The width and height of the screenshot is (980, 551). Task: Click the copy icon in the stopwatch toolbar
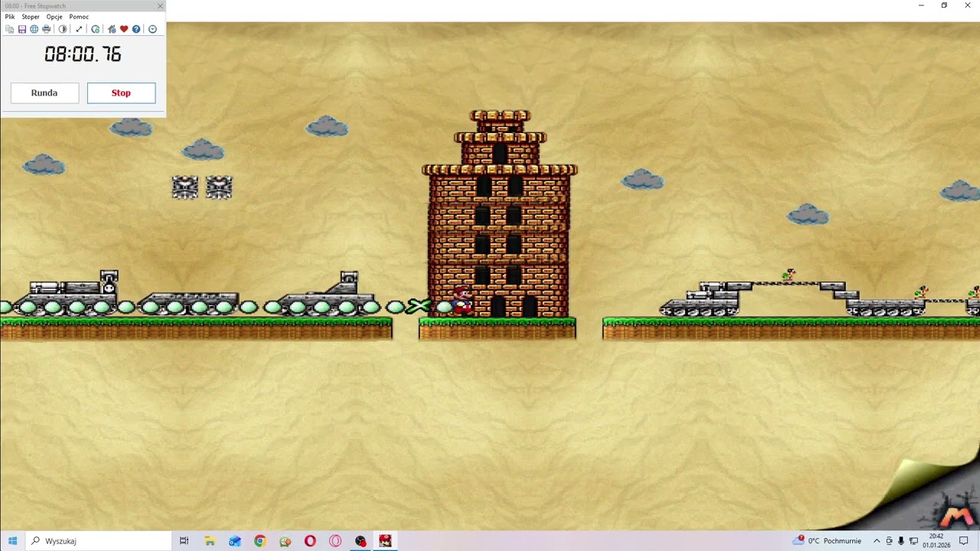point(10,29)
